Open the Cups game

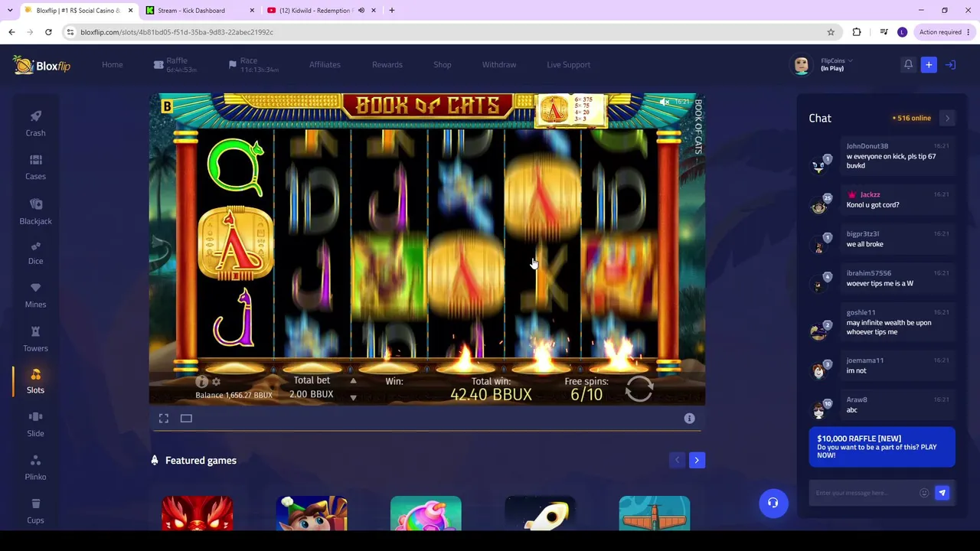pyautogui.click(x=35, y=511)
